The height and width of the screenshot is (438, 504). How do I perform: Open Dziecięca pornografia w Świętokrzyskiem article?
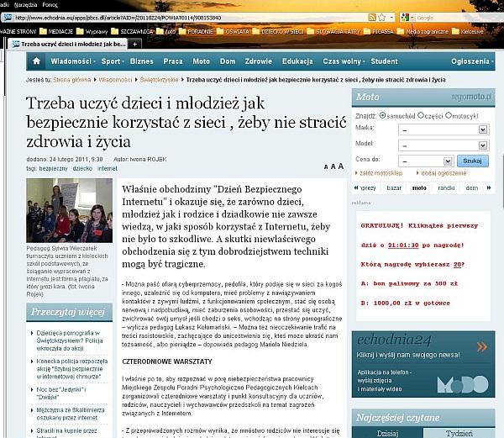point(70,340)
